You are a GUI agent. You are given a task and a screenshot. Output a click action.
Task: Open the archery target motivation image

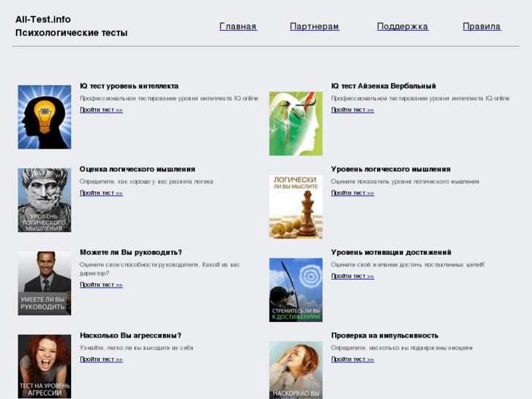296,289
